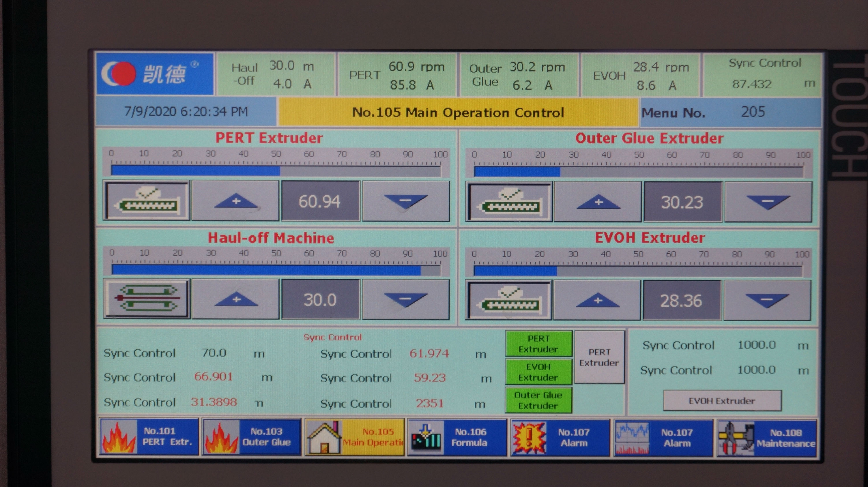
Task: Click the Outer Glue 30.2 rpm status panel
Action: (x=519, y=75)
